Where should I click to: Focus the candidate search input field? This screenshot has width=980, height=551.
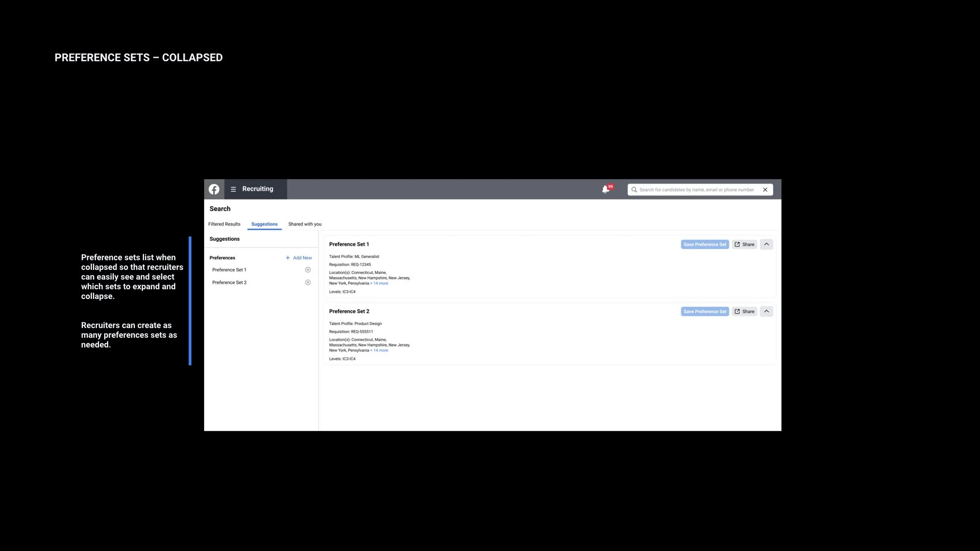coord(696,190)
